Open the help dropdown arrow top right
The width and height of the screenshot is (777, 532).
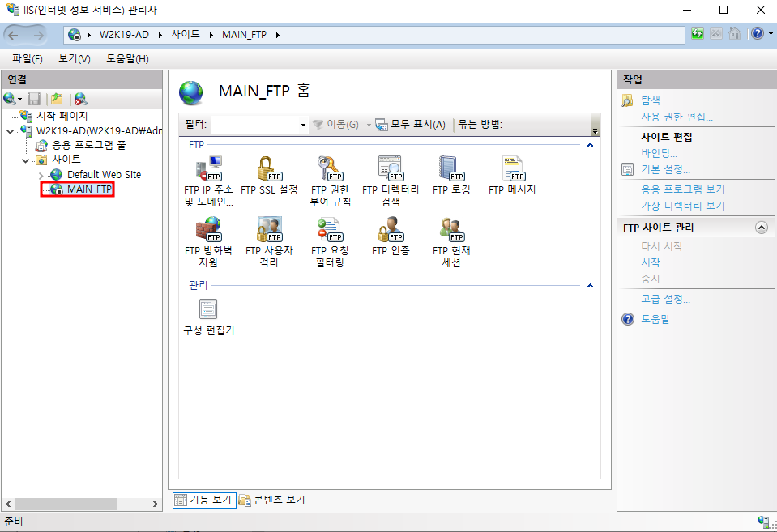[x=771, y=34]
